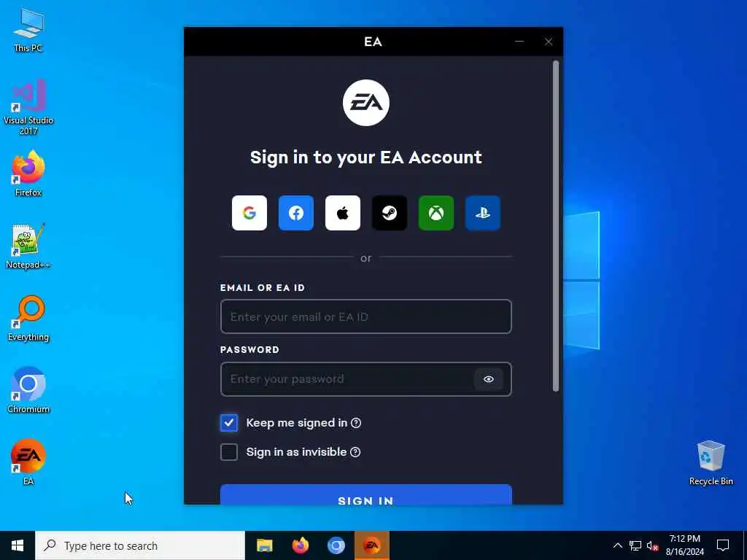This screenshot has width=747, height=560.
Task: Minimize the EA window
Action: click(519, 42)
